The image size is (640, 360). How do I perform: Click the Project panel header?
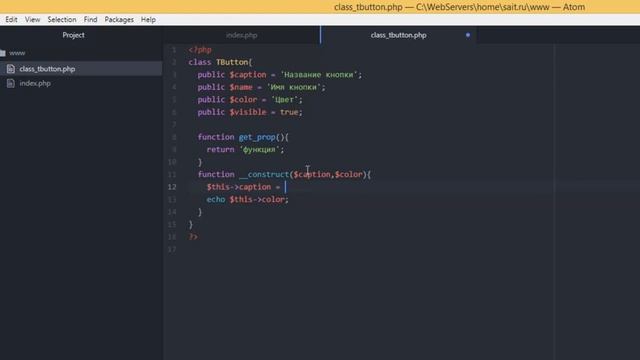tap(73, 35)
